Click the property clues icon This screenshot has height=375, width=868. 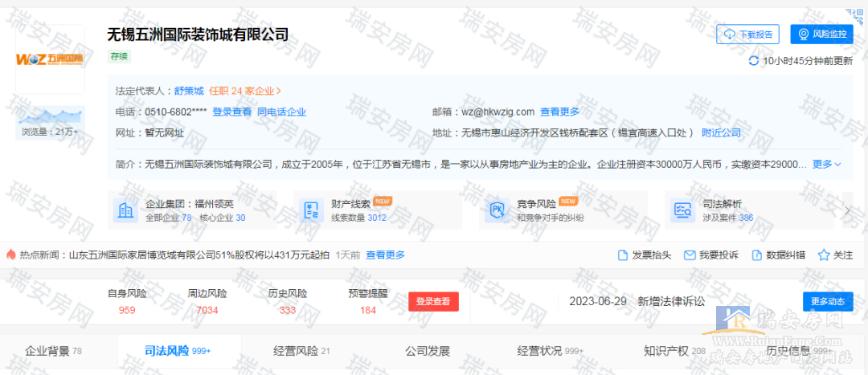[310, 210]
